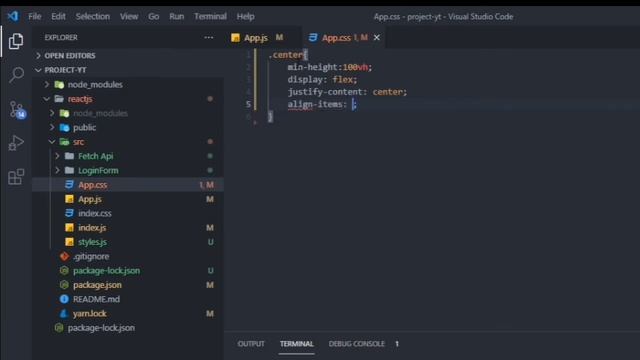The width and height of the screenshot is (640, 360).
Task: Open the Terminal menu
Action: [x=210, y=16]
